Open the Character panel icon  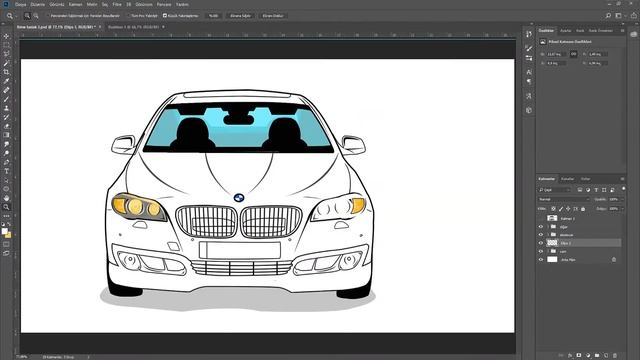coord(529,72)
